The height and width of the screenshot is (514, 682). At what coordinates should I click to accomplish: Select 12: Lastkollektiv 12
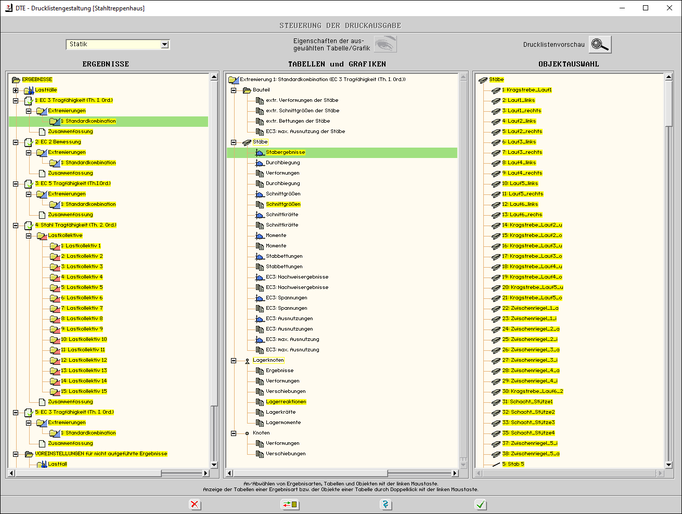[83, 360]
